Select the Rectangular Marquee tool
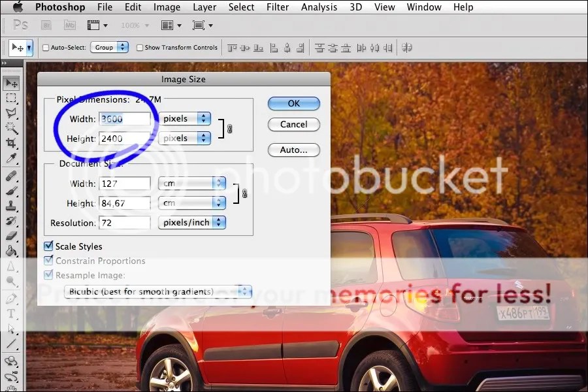This screenshot has width=588, height=392. click(11, 98)
